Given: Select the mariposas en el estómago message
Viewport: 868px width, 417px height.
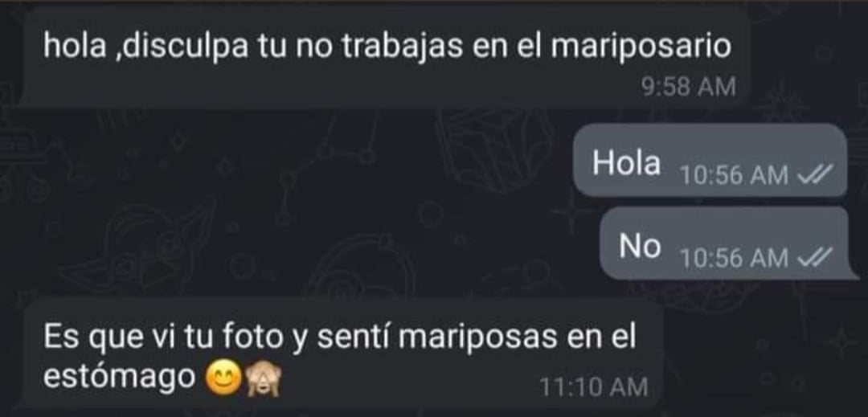Looking at the screenshot, I should pyautogui.click(x=342, y=356).
